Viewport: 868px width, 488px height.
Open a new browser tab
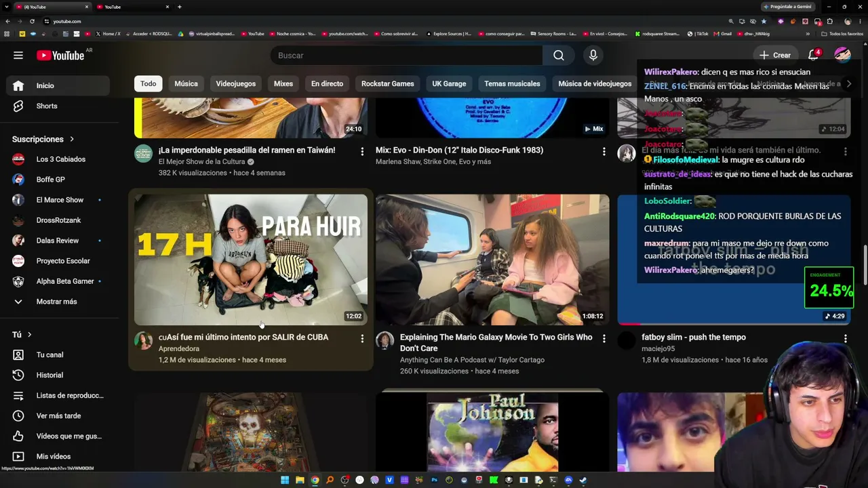pyautogui.click(x=179, y=7)
